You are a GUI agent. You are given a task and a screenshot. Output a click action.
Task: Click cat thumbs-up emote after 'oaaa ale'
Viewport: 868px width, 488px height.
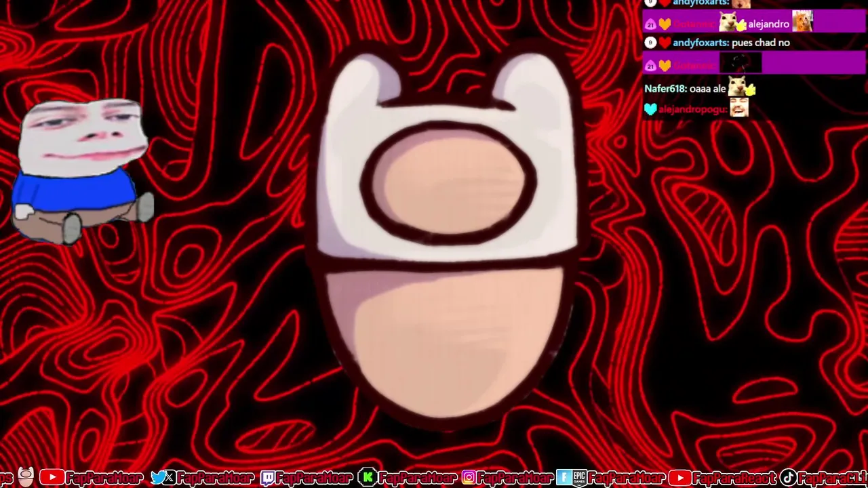point(742,87)
